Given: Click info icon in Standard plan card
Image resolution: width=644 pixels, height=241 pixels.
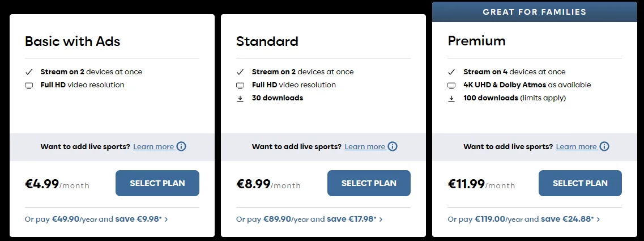Looking at the screenshot, I should point(393,146).
